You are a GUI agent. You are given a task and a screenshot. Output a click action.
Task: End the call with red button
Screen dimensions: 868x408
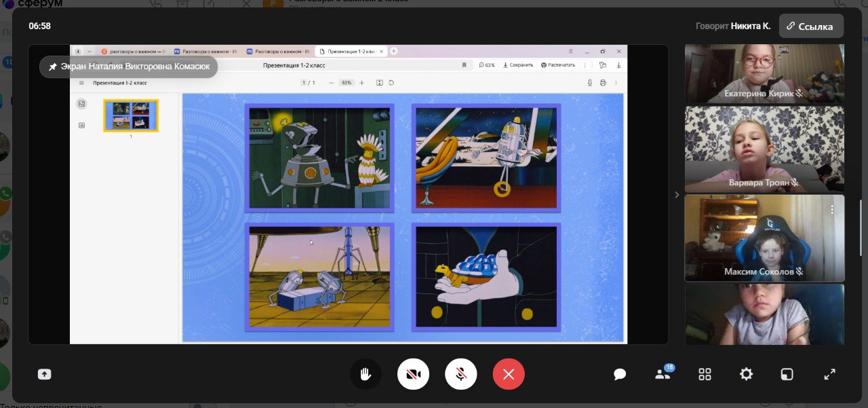point(509,374)
